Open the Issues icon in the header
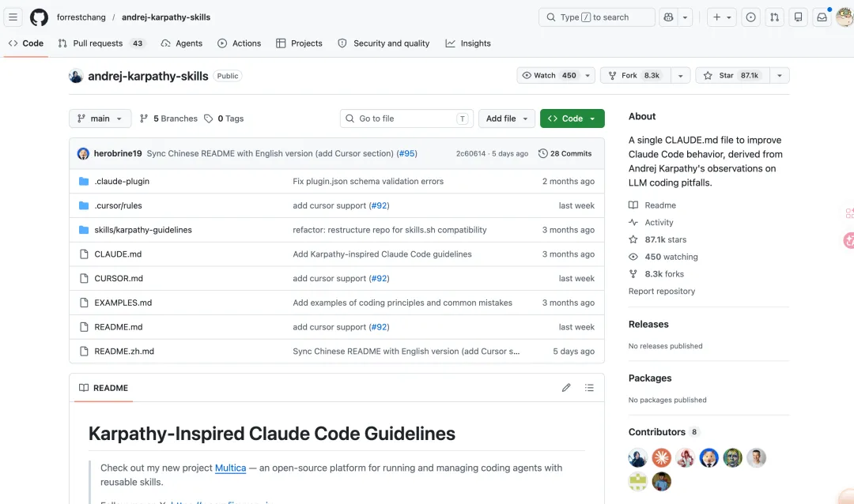 click(751, 17)
